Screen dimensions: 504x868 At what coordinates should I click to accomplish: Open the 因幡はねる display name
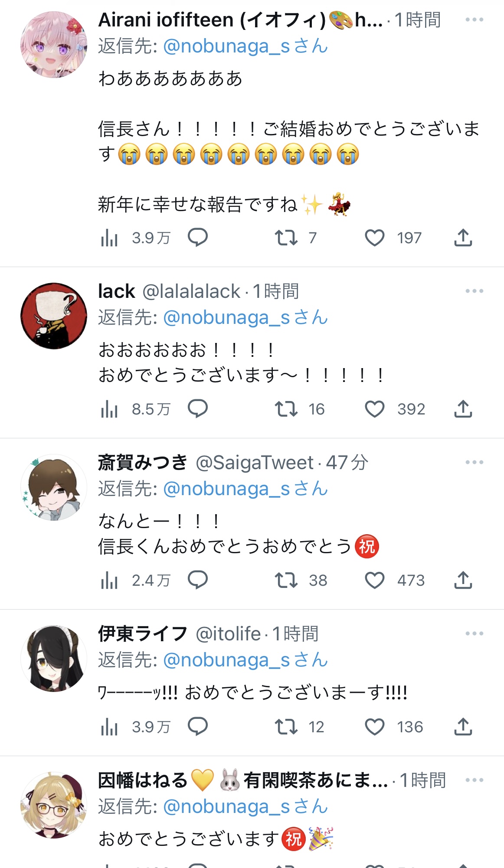143,780
